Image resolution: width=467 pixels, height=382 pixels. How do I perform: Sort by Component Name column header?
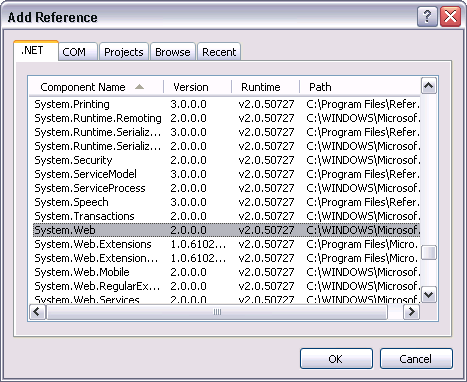click(96, 87)
